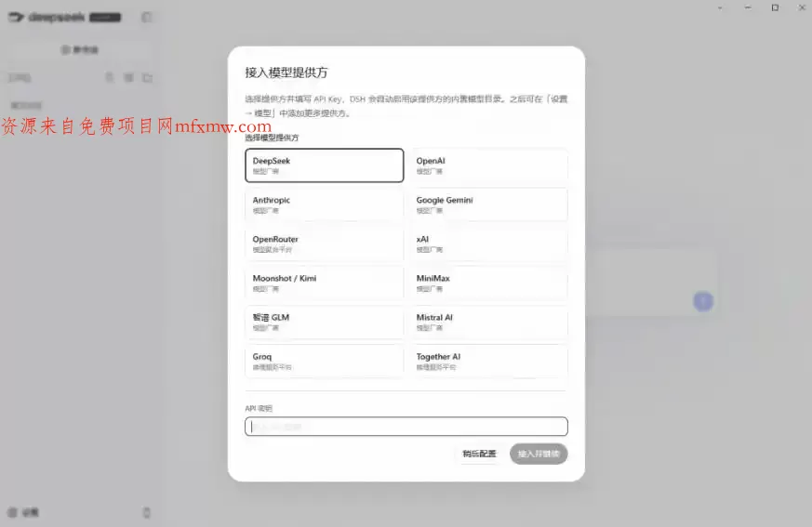Click the 接入并继续 confirm button
Viewport: 812px width, 527px height.
pyautogui.click(x=539, y=454)
